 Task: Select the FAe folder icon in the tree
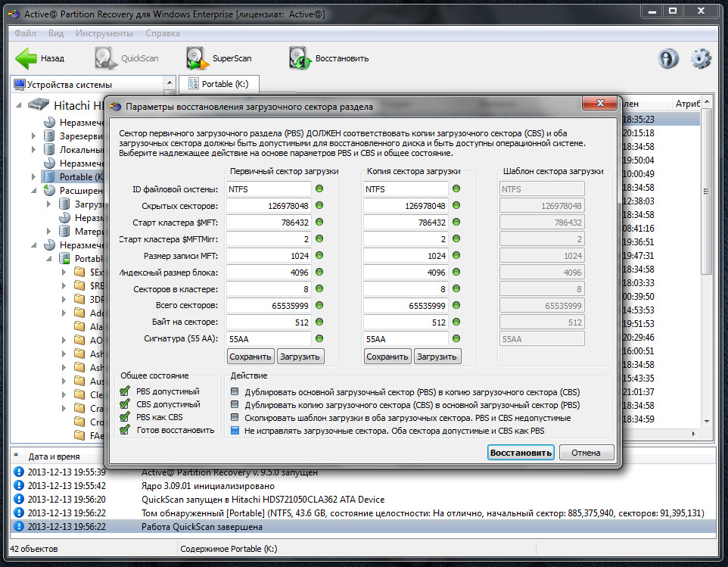80,435
